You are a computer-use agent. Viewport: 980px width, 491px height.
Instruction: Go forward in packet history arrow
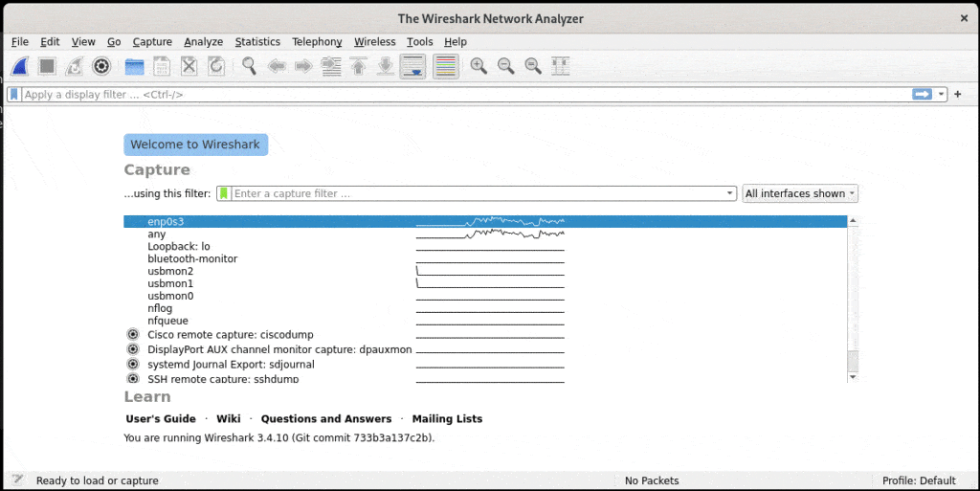303,66
